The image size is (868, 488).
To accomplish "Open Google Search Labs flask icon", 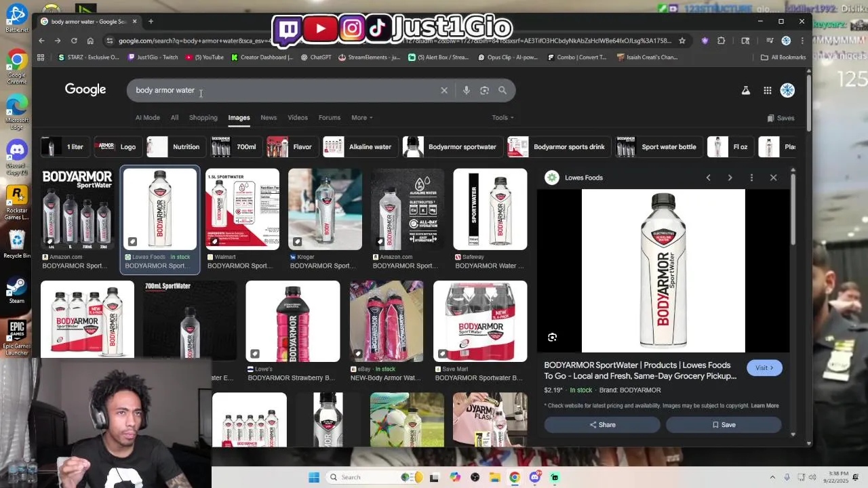I will tap(745, 90).
